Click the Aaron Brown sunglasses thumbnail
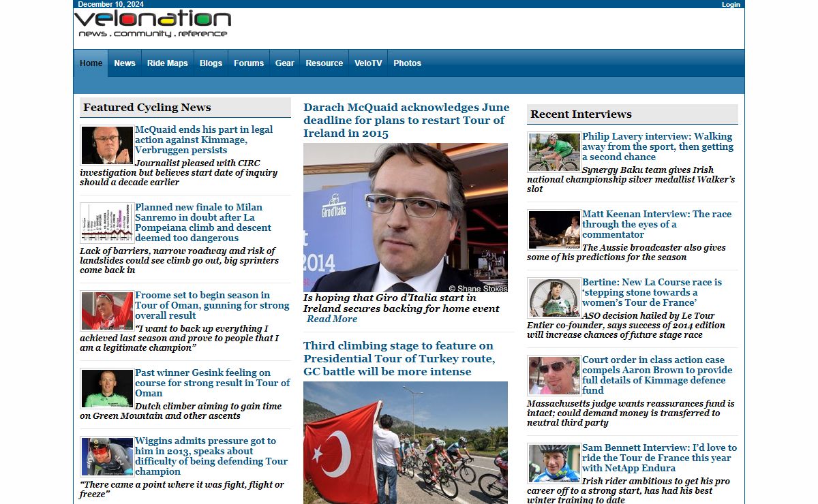This screenshot has height=504, width=818. tap(554, 375)
